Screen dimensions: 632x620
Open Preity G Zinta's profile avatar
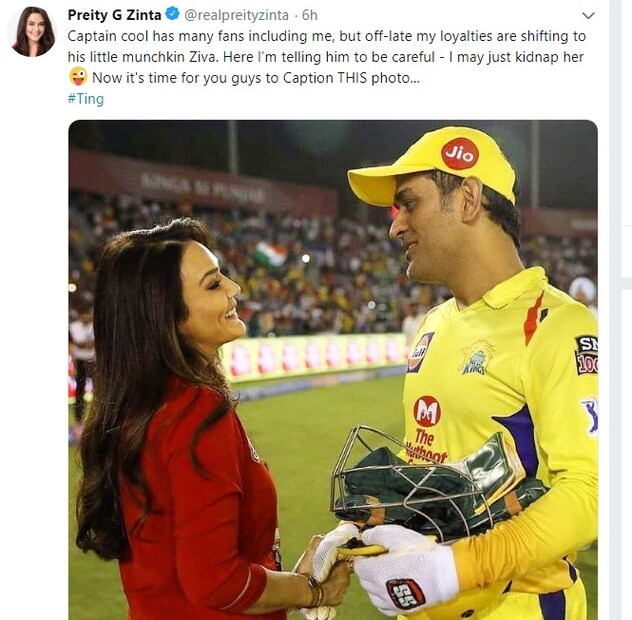coord(32,32)
